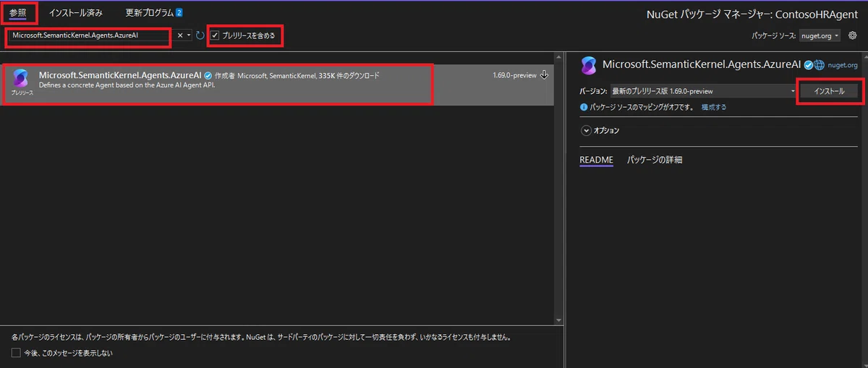The image size is (868, 368).
Task: Click the results list scrollbar down arrow
Action: coord(558,319)
